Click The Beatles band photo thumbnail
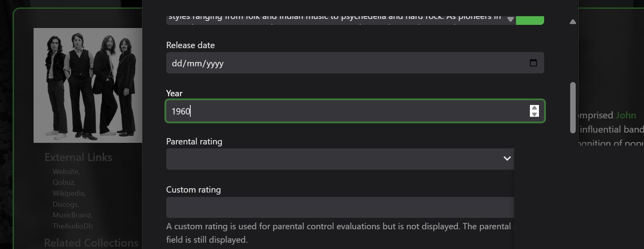The width and height of the screenshot is (644, 249). tap(88, 85)
